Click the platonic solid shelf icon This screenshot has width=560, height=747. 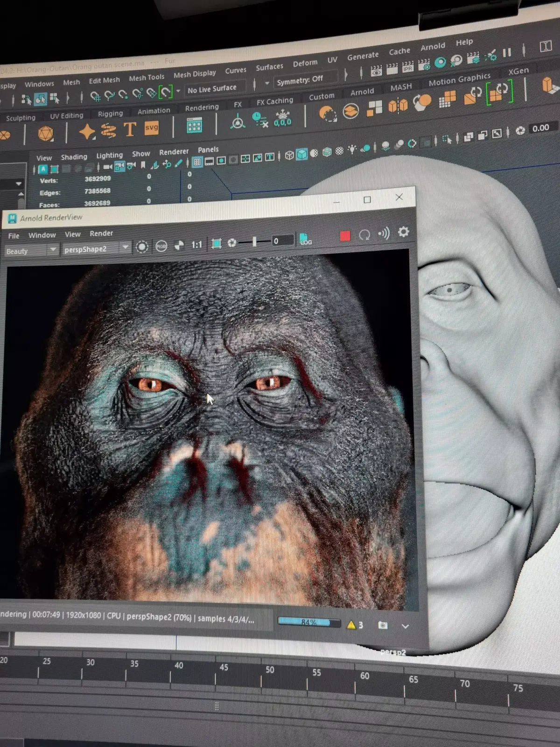tap(46, 134)
